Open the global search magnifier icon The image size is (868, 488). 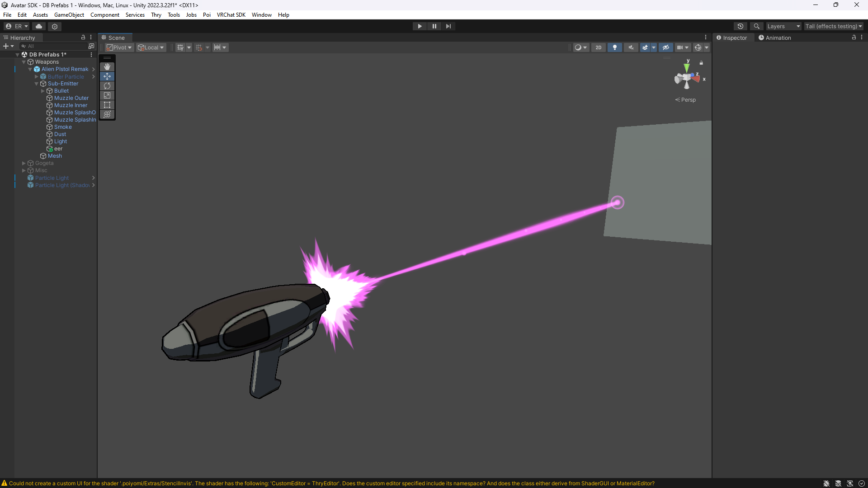(x=756, y=26)
